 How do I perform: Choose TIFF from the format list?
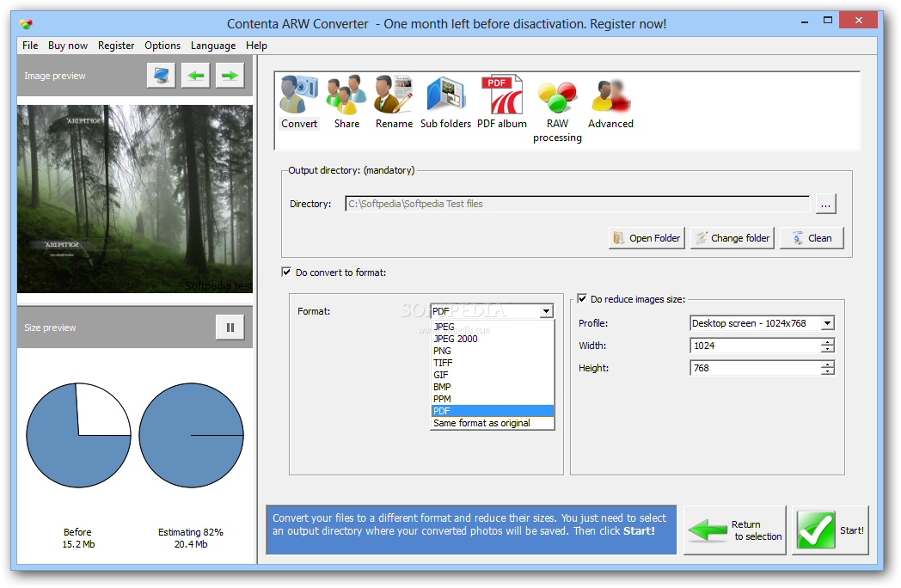click(x=493, y=363)
